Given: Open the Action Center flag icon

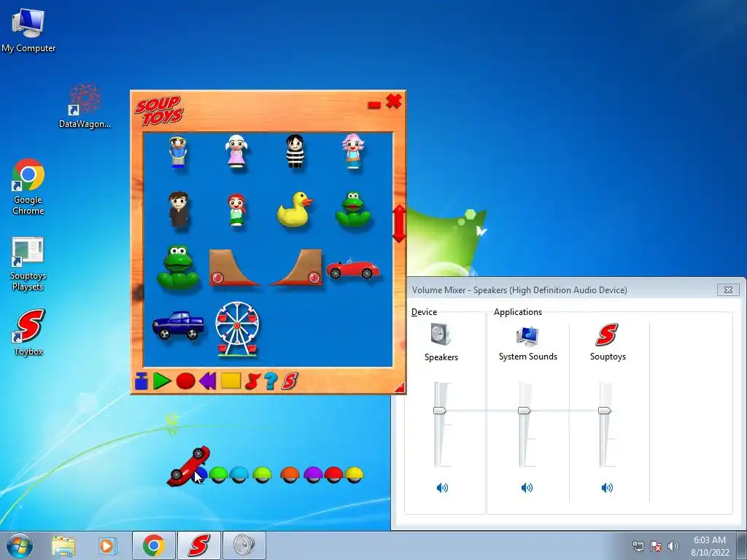Looking at the screenshot, I should (656, 546).
